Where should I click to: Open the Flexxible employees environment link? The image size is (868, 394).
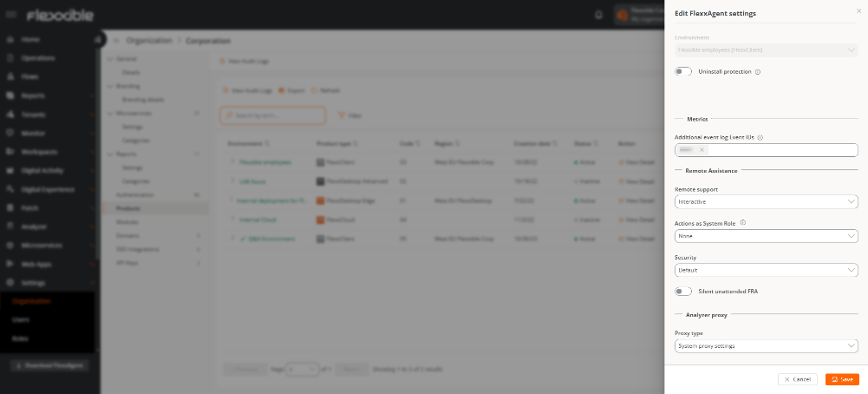tap(265, 162)
